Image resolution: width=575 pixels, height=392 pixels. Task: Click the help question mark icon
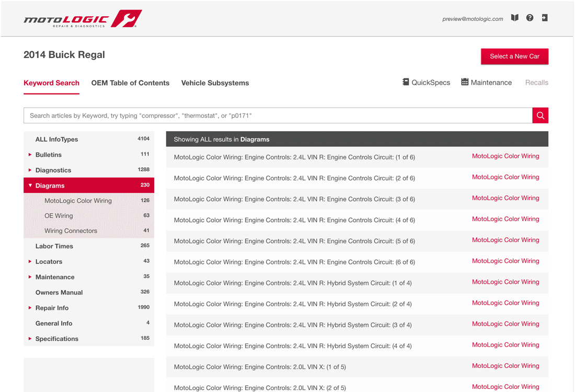(x=530, y=18)
